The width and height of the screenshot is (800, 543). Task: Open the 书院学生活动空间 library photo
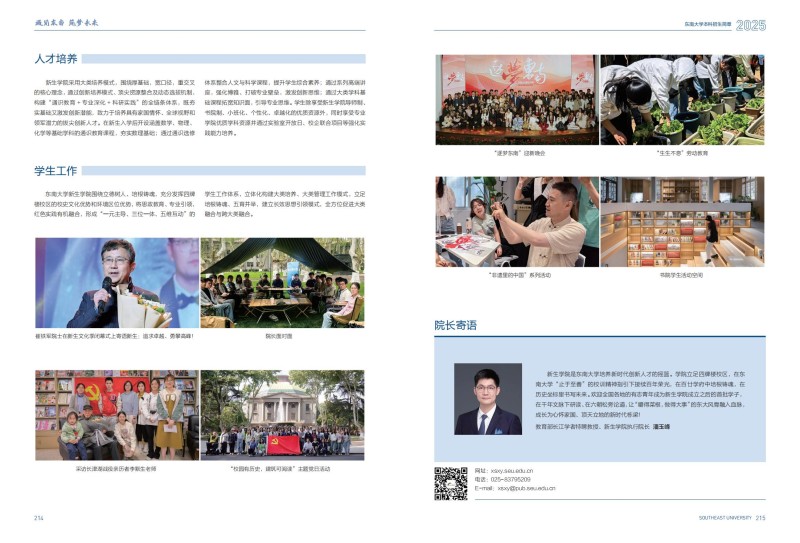pos(682,222)
